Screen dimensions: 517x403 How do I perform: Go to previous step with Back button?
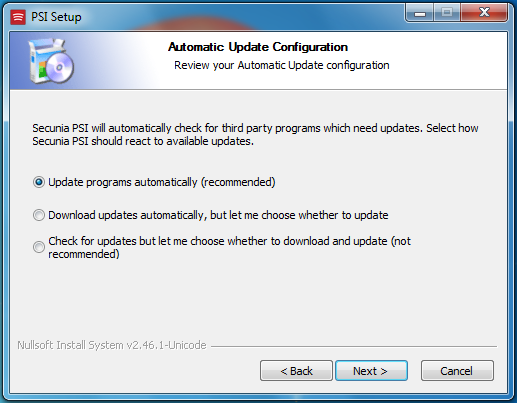tap(296, 370)
